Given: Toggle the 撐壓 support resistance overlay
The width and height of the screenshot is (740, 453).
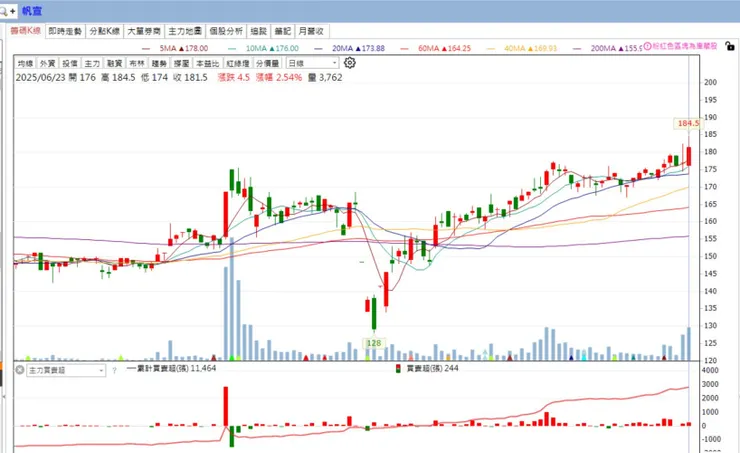Looking at the screenshot, I should [x=182, y=63].
